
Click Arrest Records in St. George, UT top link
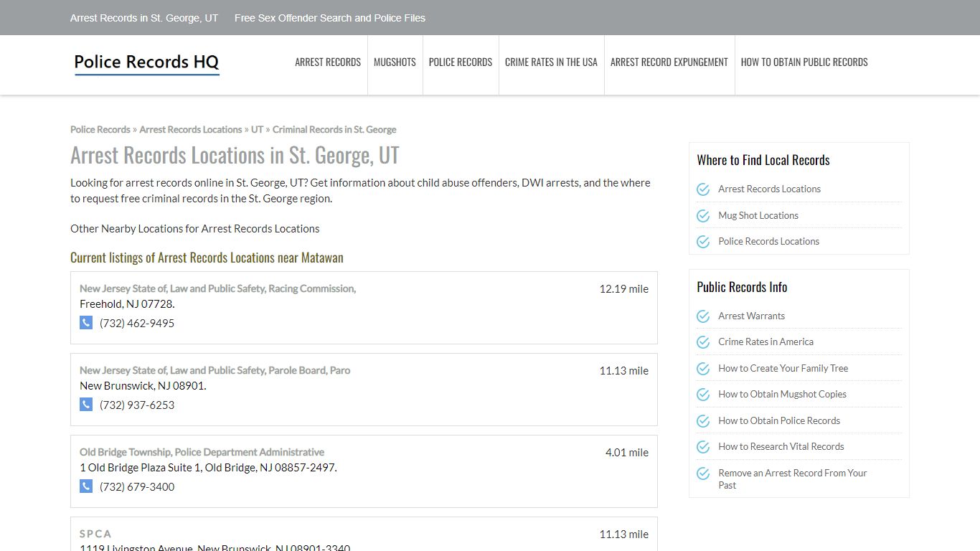click(x=144, y=18)
